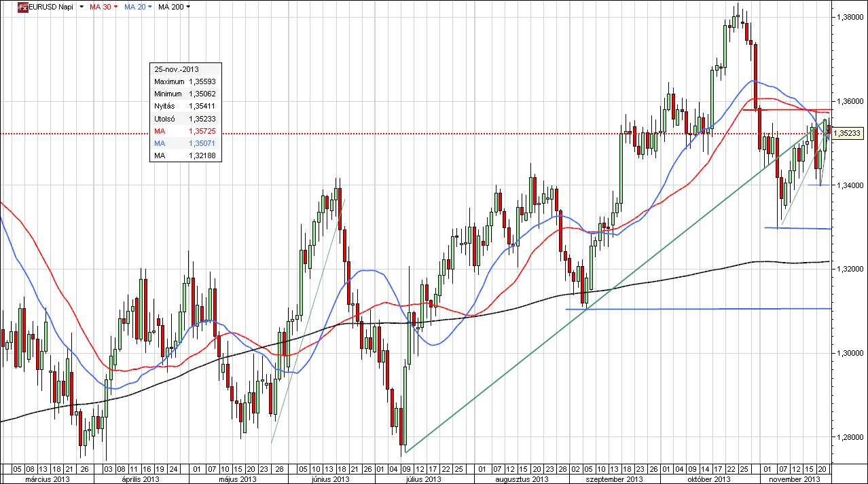The width and height of the screenshot is (868, 484).
Task: Click április 2013 on the time axis
Action: point(141,479)
